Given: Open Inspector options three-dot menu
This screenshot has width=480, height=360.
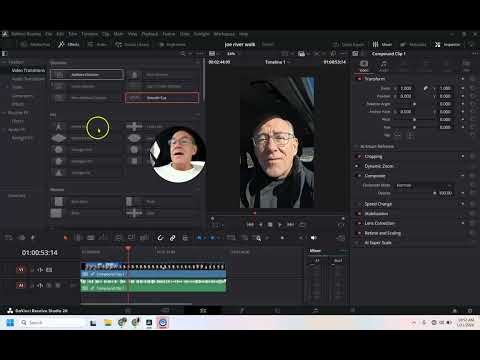Looking at the screenshot, I should (475, 54).
